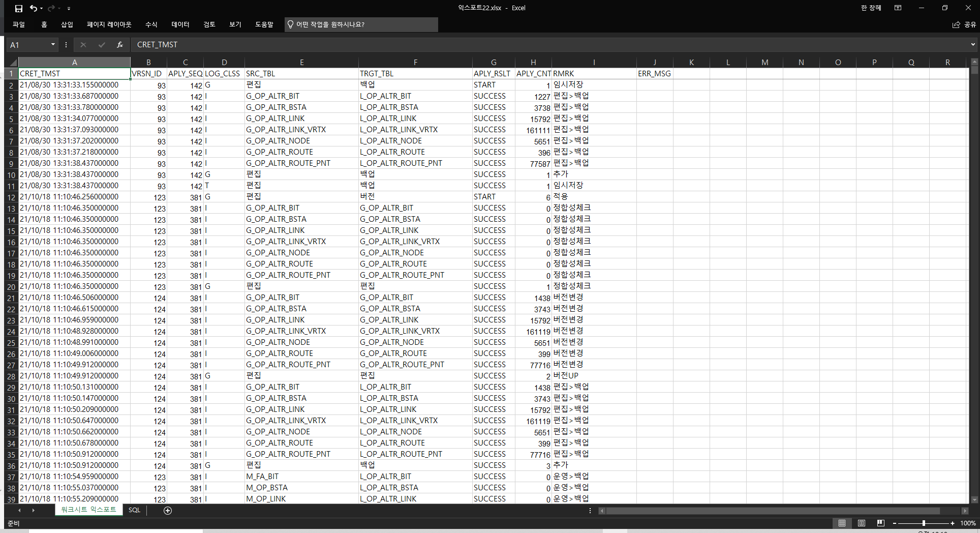This screenshot has width=980, height=533.
Task: Open the Name Box dropdown arrow
Action: [53, 45]
